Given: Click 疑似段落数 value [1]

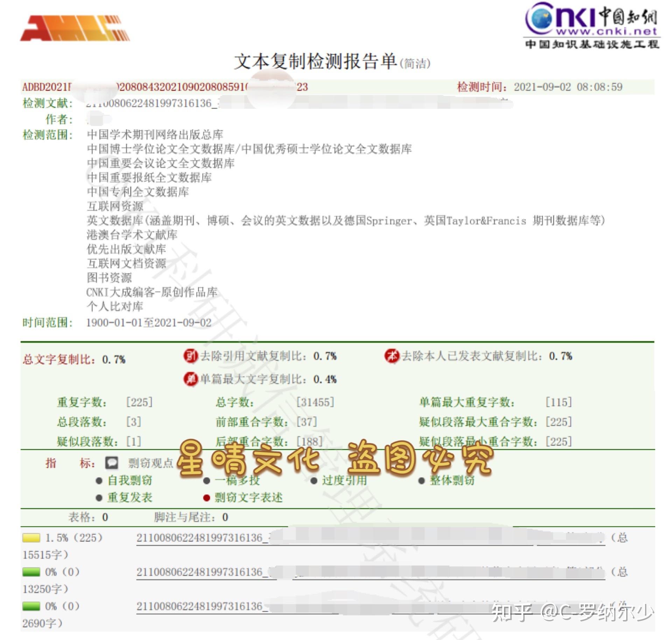Looking at the screenshot, I should 134,441.
